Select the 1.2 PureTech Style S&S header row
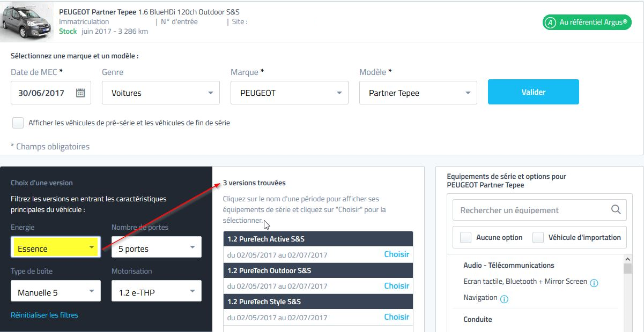The height and width of the screenshot is (332, 644). point(318,301)
